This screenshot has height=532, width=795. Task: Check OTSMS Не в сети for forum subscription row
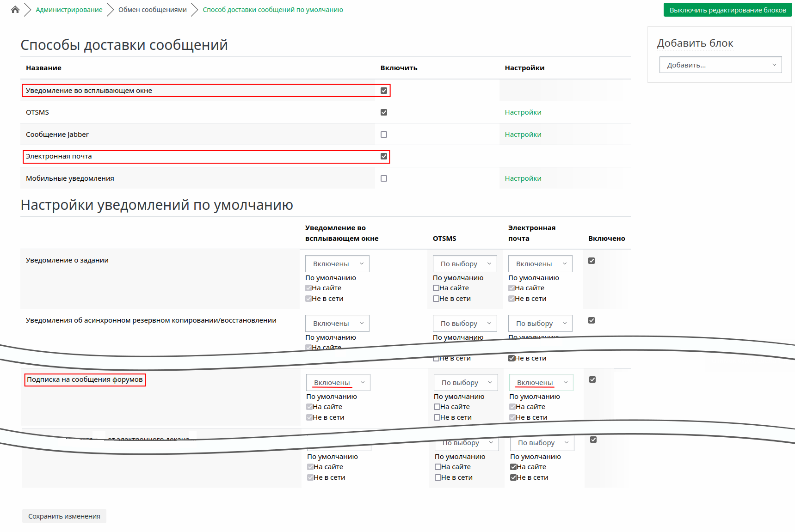coord(437,417)
